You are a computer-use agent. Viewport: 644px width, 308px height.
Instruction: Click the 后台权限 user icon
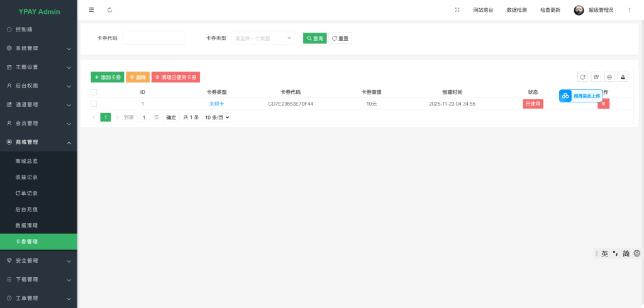click(x=9, y=86)
